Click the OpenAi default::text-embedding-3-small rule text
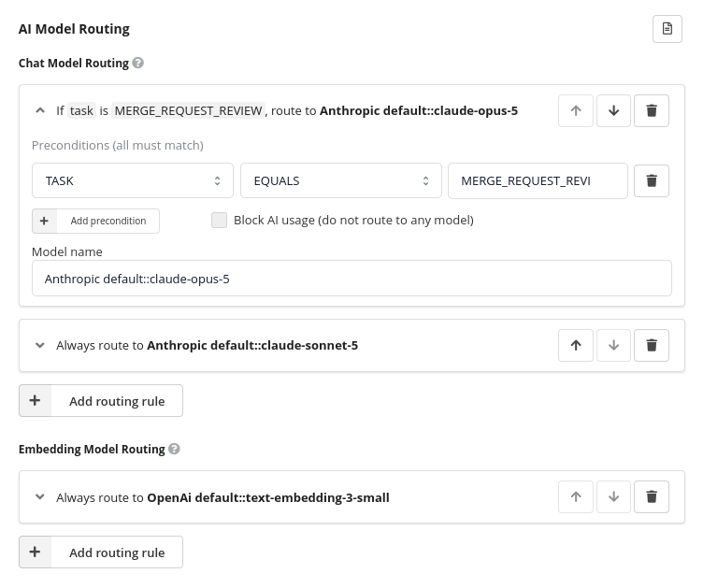 tap(222, 497)
